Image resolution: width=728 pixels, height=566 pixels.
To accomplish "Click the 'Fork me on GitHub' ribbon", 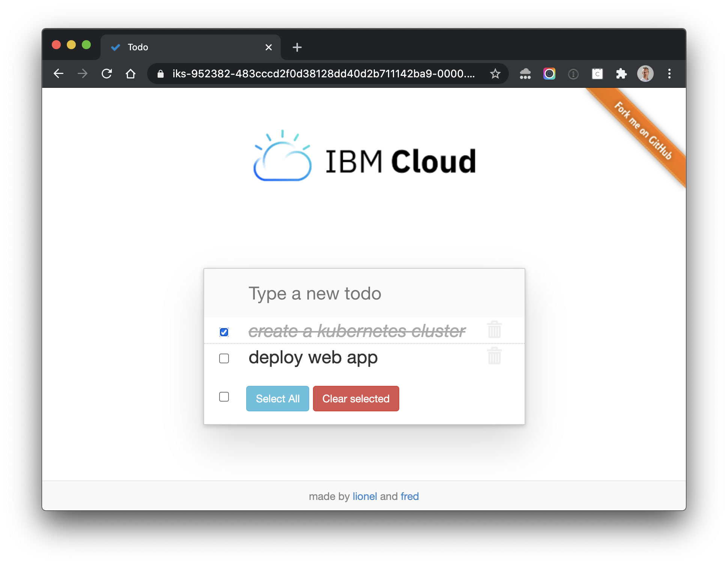I will click(643, 131).
